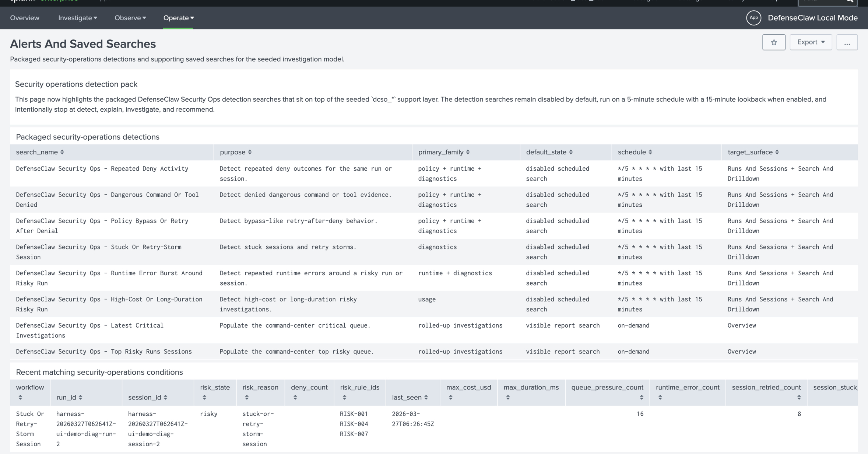Open the Export dropdown
This screenshot has width=868, height=454.
811,42
